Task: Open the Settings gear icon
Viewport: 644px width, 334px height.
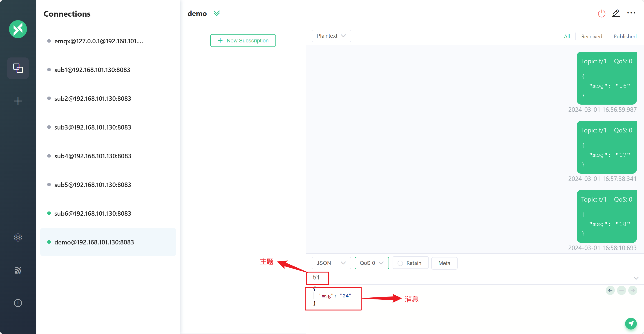Action: pyautogui.click(x=18, y=237)
